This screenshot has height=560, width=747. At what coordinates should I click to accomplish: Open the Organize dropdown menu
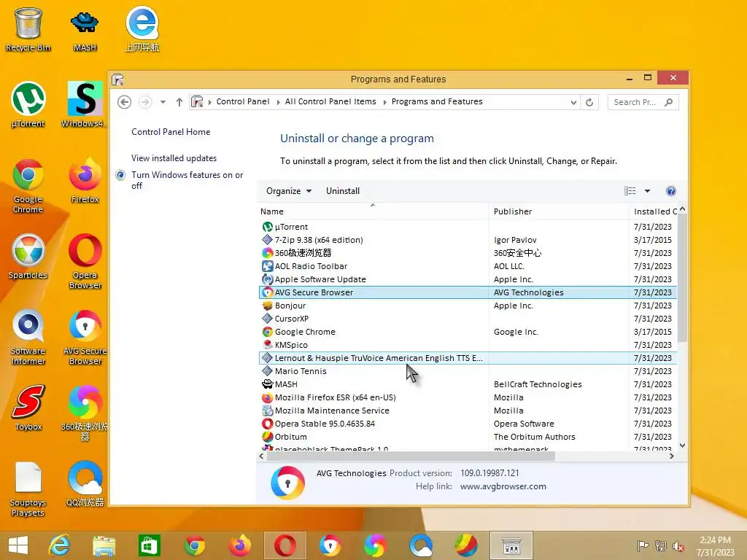point(289,191)
